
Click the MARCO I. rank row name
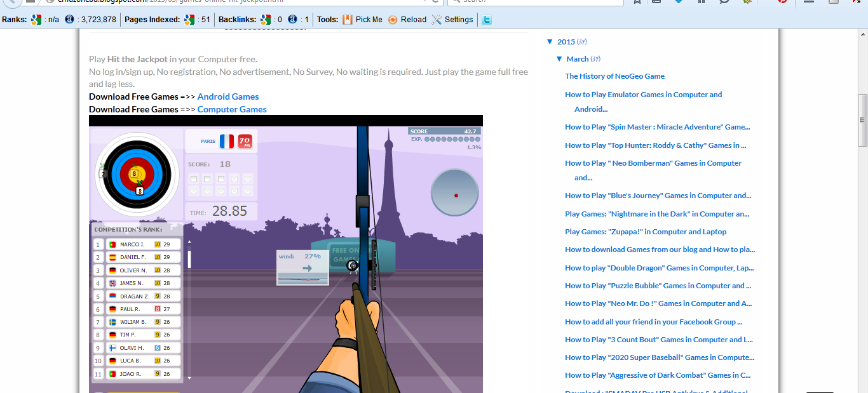tap(132, 244)
